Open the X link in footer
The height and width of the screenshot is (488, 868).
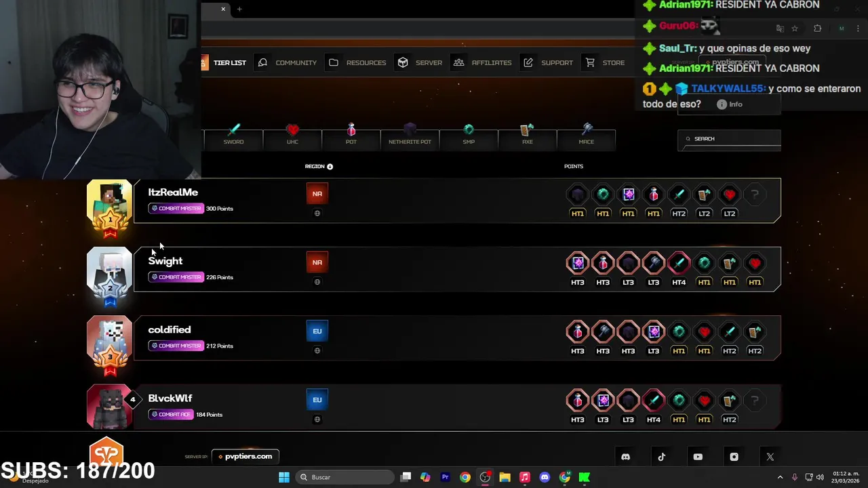pos(770,457)
